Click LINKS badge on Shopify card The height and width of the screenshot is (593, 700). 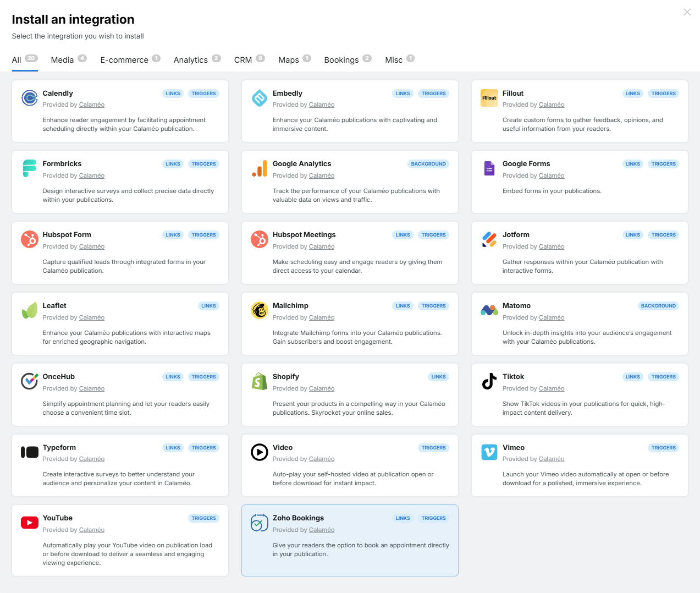438,377
